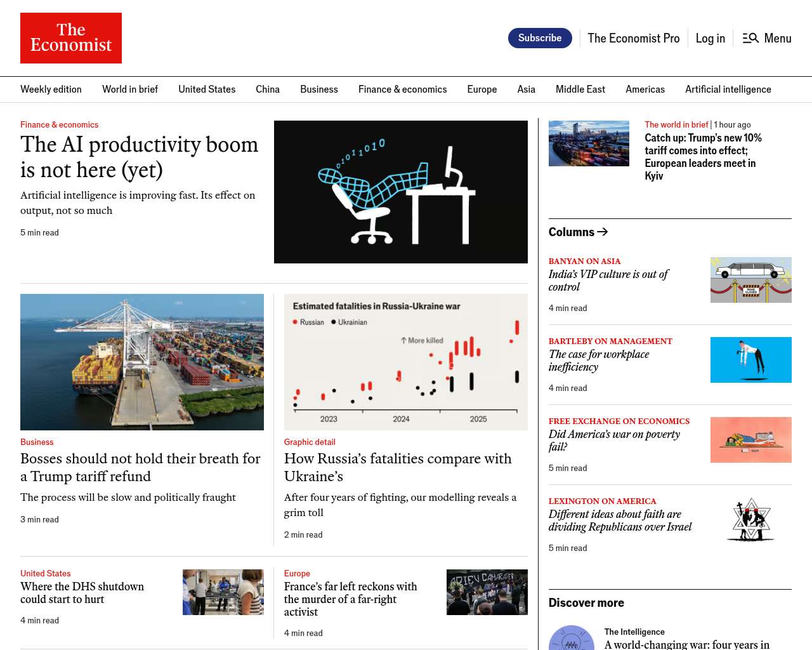This screenshot has height=650, width=812.
Task: Open China section
Action: coord(268,90)
